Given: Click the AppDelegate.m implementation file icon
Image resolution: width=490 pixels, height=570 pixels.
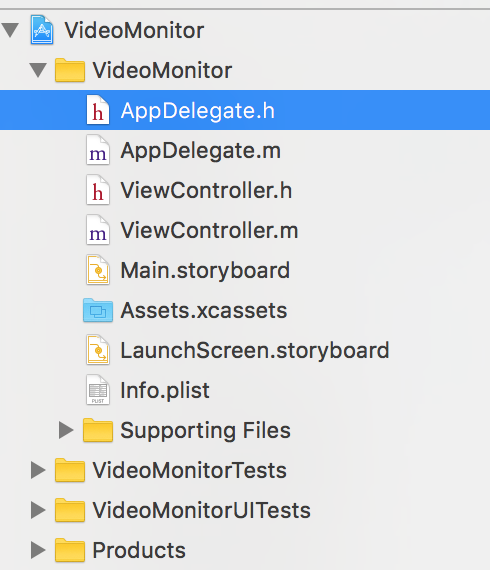Looking at the screenshot, I should point(98,150).
